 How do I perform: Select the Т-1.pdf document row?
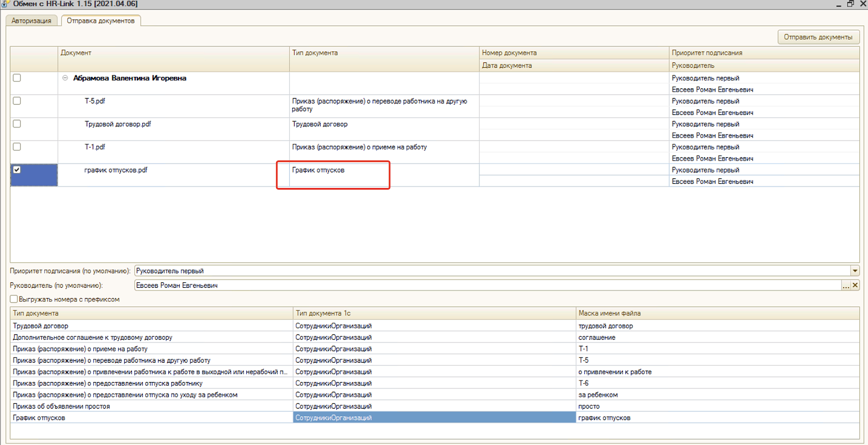(x=95, y=147)
